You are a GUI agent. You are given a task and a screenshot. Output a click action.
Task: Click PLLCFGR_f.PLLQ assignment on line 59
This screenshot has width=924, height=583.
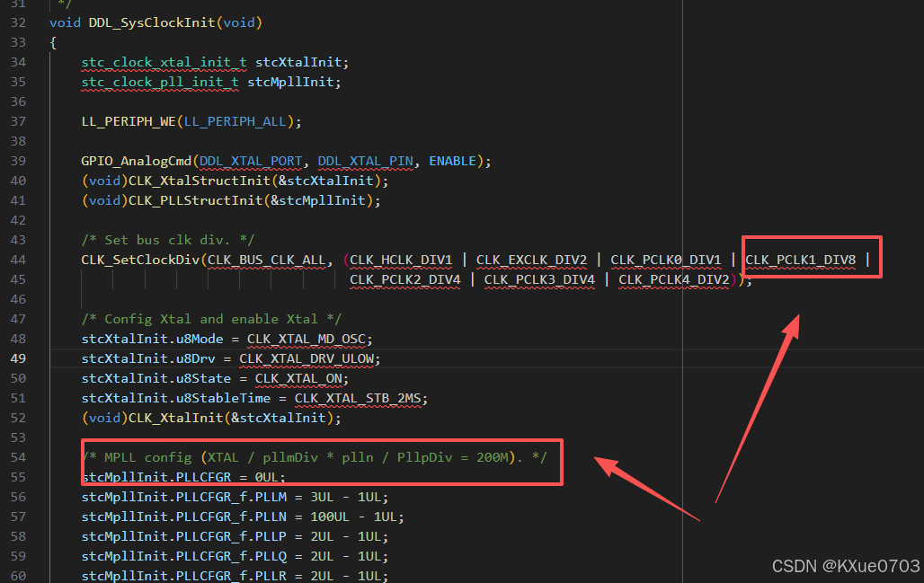pos(235,557)
